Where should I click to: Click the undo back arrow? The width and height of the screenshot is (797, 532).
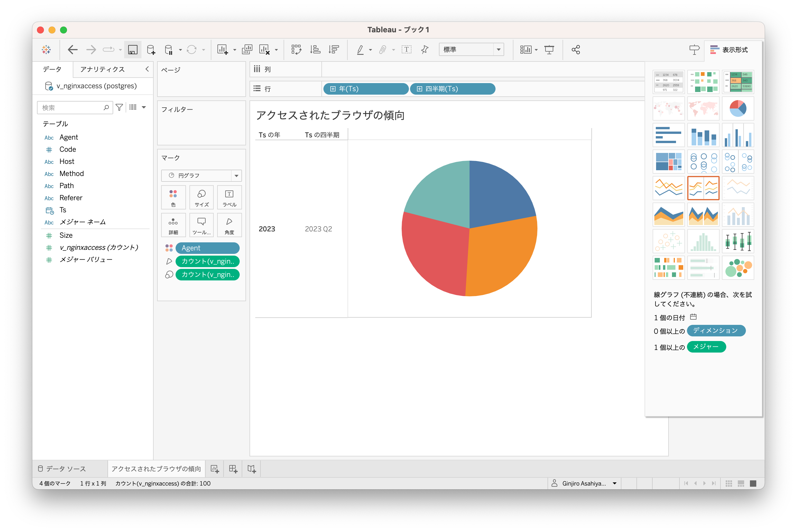pyautogui.click(x=72, y=50)
